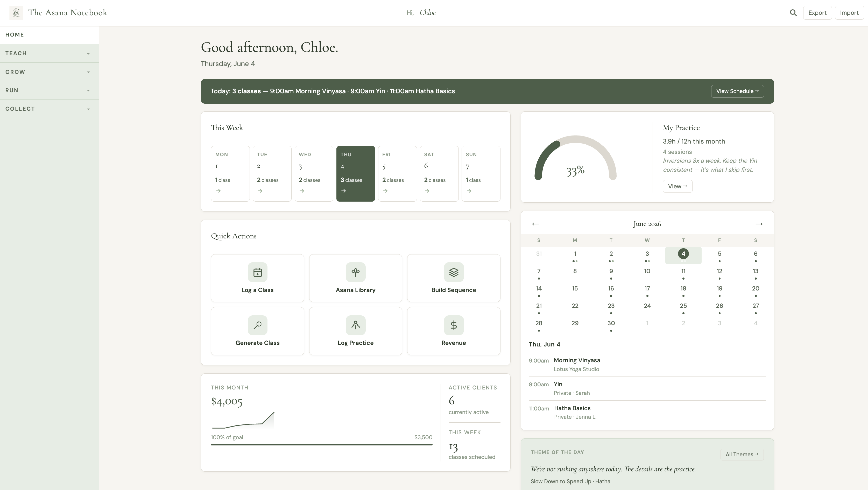Click the revenue sparkline chart
Screen dimensions: 868x490
tap(243, 420)
